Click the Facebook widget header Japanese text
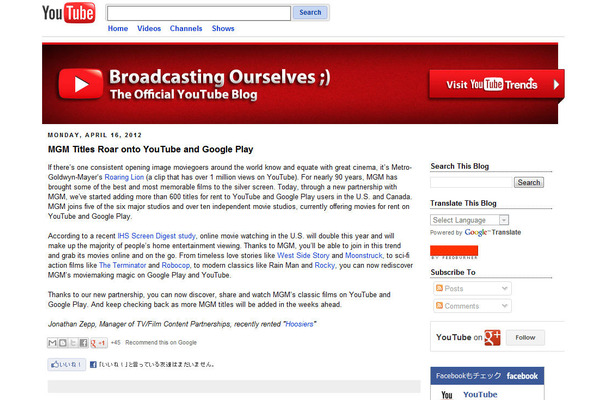 [x=468, y=376]
